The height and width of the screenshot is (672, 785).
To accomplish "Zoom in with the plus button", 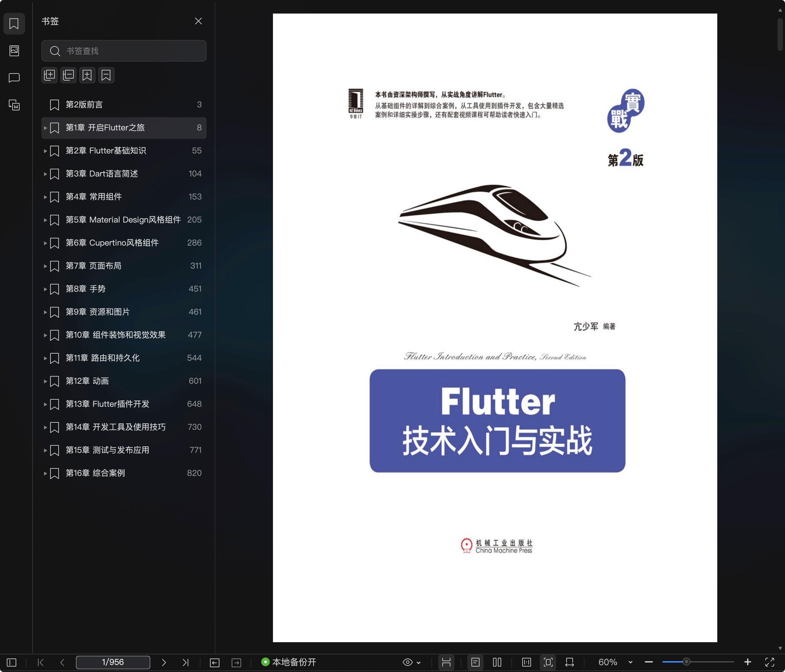I will [747, 662].
